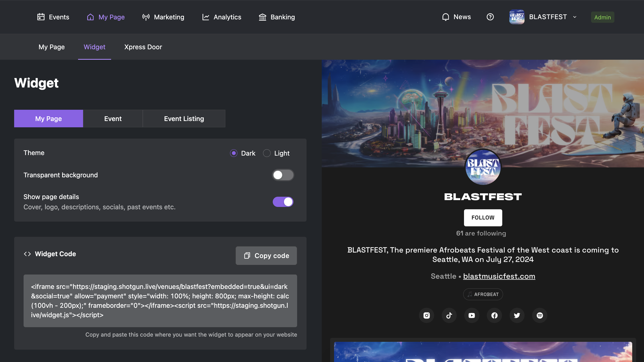Open the Events menu item
644x362 pixels.
53,17
